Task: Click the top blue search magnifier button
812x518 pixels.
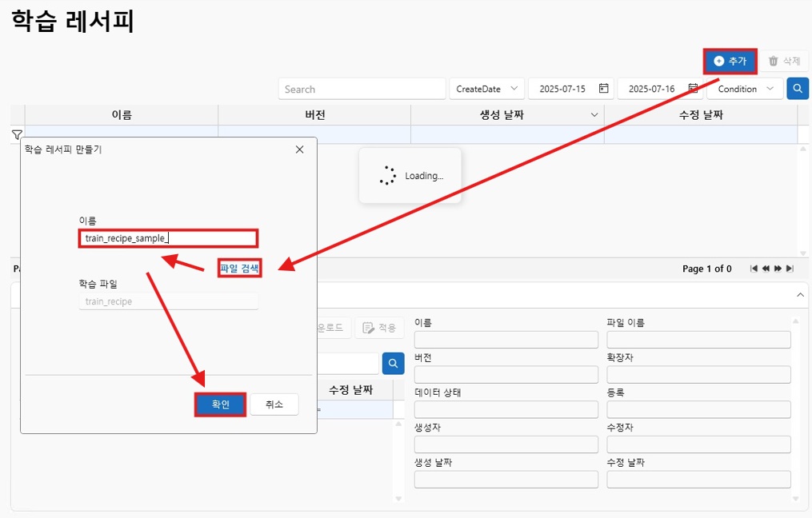Action: (798, 89)
